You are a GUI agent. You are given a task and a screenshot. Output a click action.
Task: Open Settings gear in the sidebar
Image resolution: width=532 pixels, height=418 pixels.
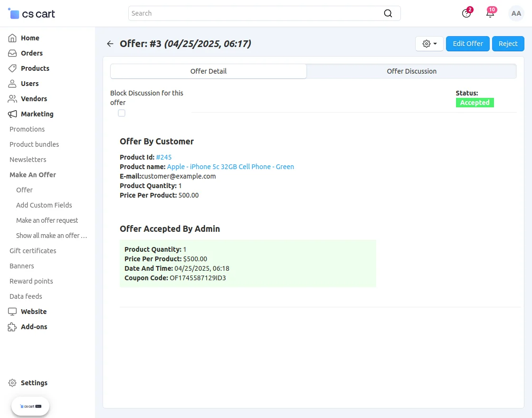coord(12,383)
